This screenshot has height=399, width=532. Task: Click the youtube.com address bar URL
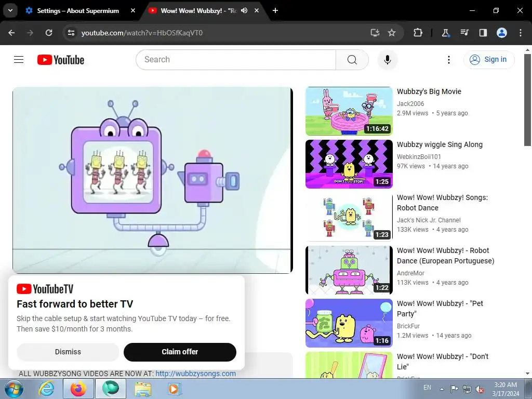[x=142, y=33]
